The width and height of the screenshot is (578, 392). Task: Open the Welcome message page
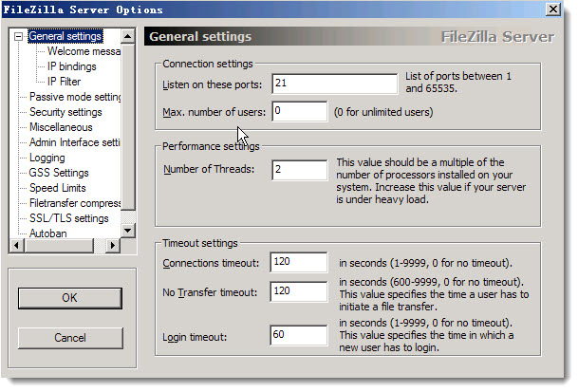[84, 51]
